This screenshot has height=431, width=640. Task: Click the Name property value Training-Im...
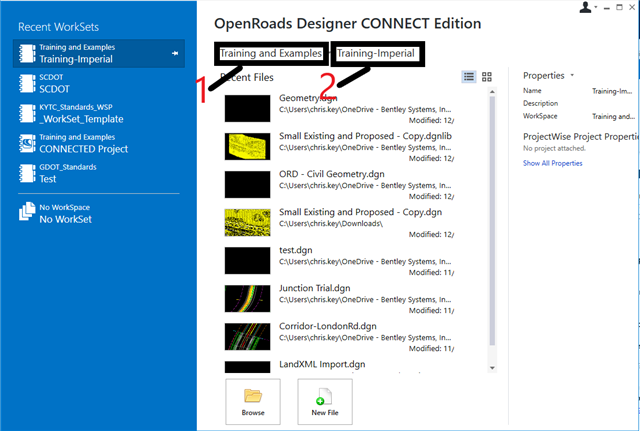click(612, 91)
